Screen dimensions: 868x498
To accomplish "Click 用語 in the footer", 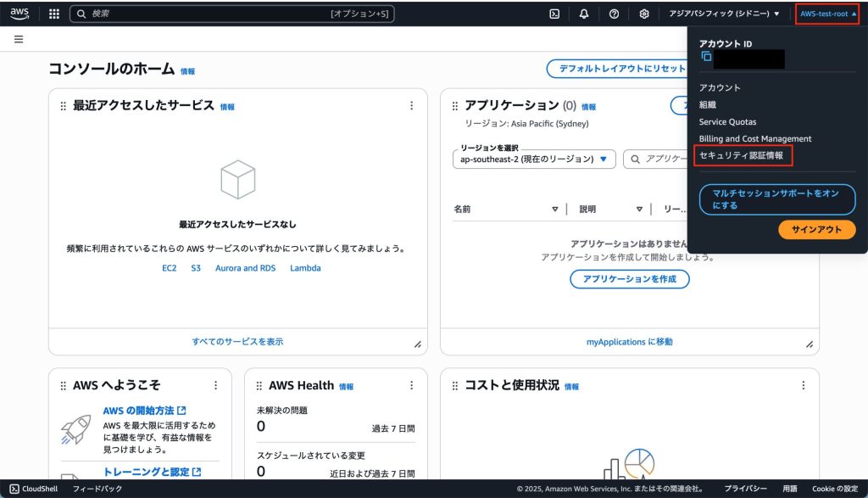I will (790, 489).
